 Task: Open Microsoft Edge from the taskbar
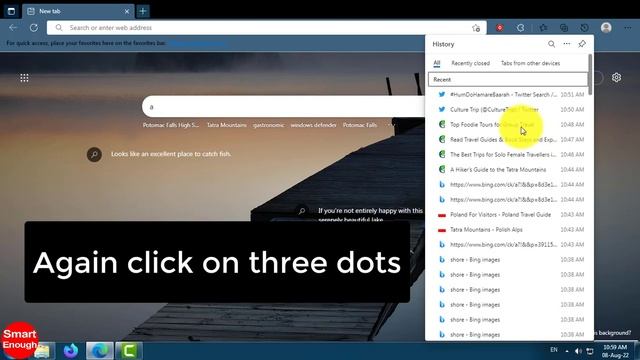[100, 351]
